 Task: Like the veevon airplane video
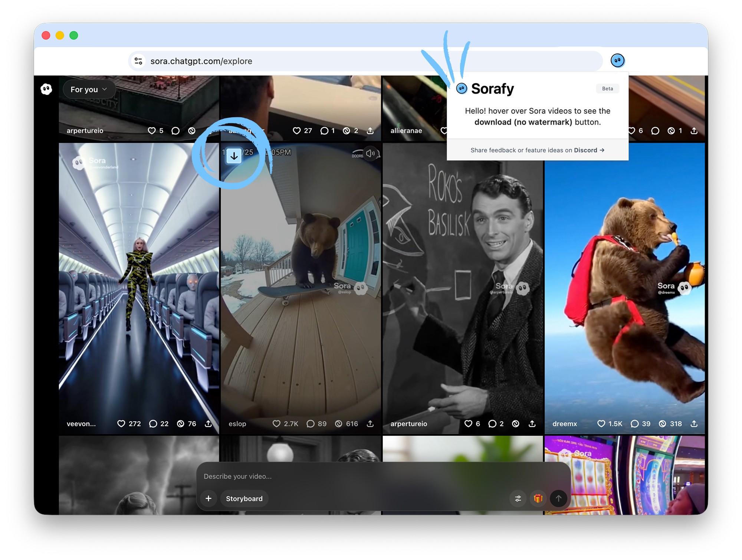(121, 424)
